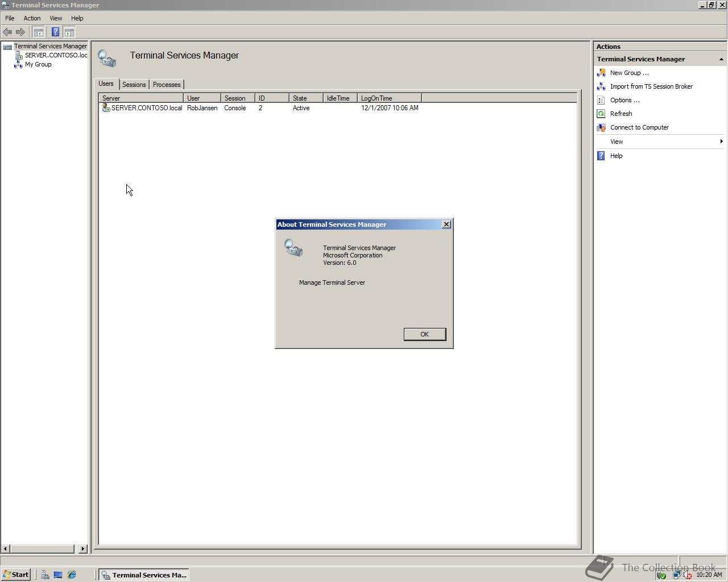Viewport: 728px width, 582px height.
Task: Click the Forward arrow toolbar icon
Action: coord(20,32)
